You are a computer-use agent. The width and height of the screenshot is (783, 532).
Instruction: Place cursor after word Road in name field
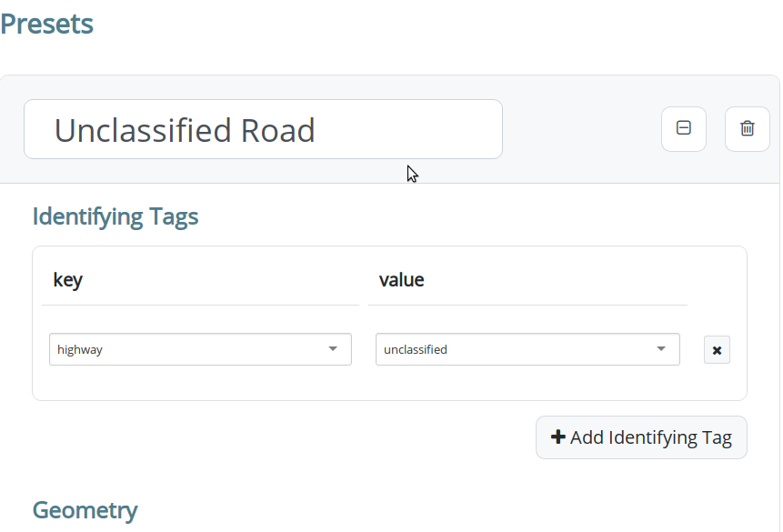pos(316,130)
